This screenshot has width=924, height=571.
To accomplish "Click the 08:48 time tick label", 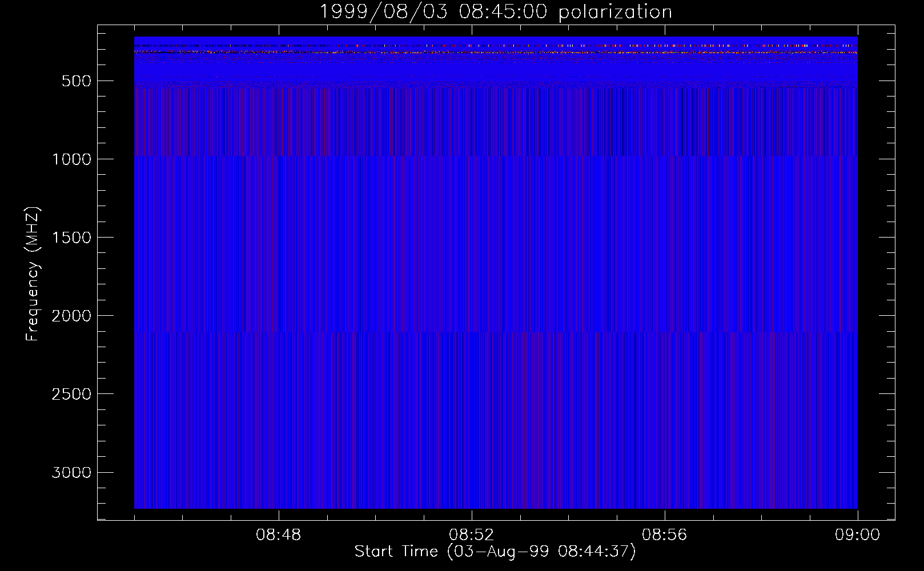I will coord(279,535).
